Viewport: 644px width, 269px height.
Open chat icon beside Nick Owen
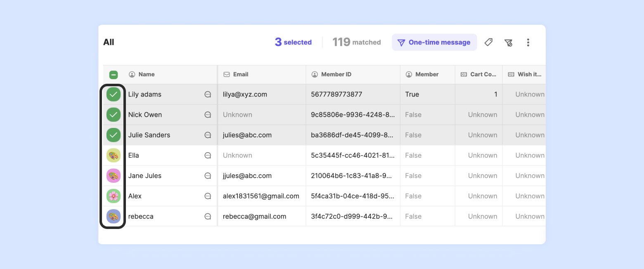pos(208,115)
